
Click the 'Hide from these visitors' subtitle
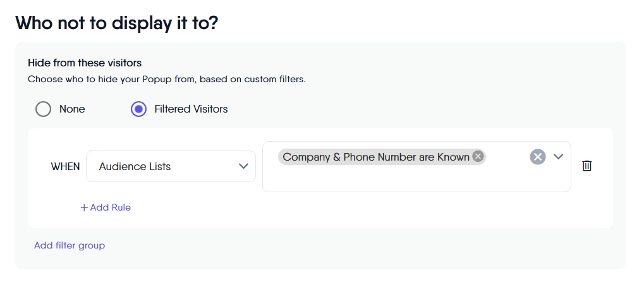point(85,63)
